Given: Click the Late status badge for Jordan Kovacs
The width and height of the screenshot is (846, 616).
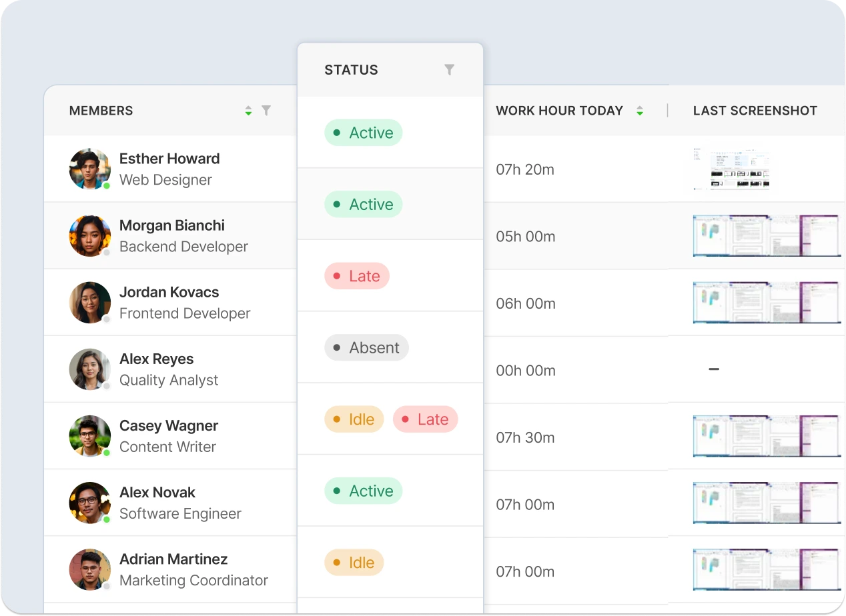Looking at the screenshot, I should (x=357, y=276).
